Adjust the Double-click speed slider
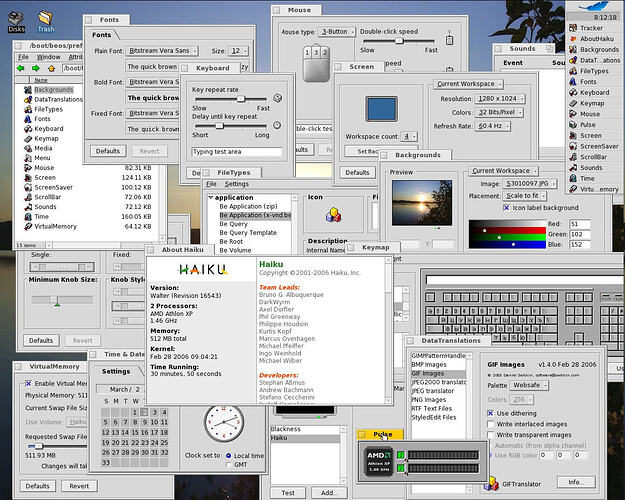The image size is (625, 500). [x=399, y=41]
